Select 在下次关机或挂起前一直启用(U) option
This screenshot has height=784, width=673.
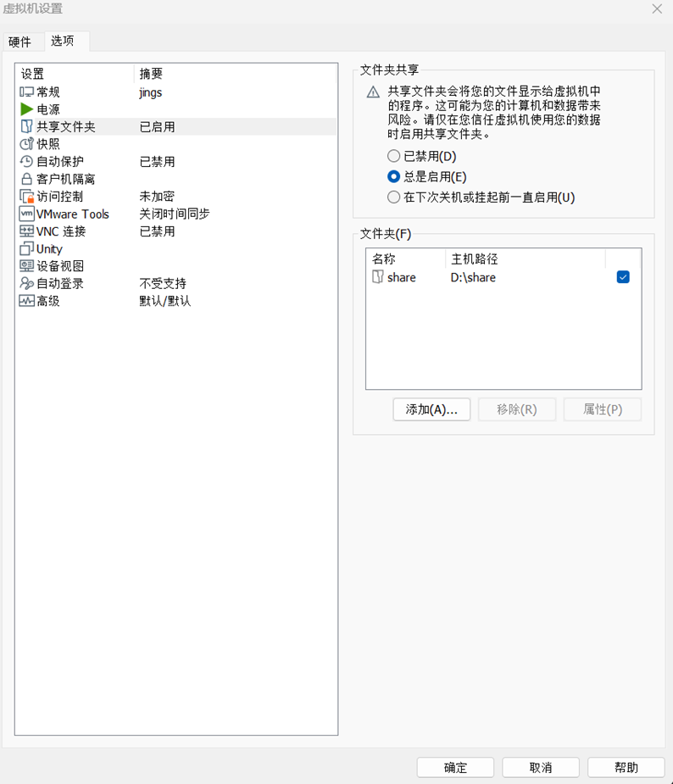[x=393, y=197]
